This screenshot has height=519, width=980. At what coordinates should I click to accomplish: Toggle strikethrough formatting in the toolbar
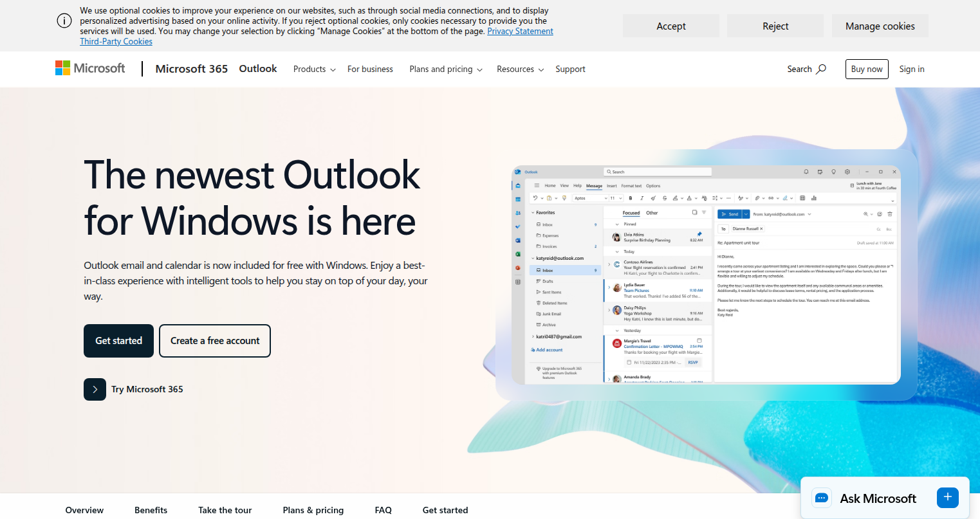[x=665, y=198]
